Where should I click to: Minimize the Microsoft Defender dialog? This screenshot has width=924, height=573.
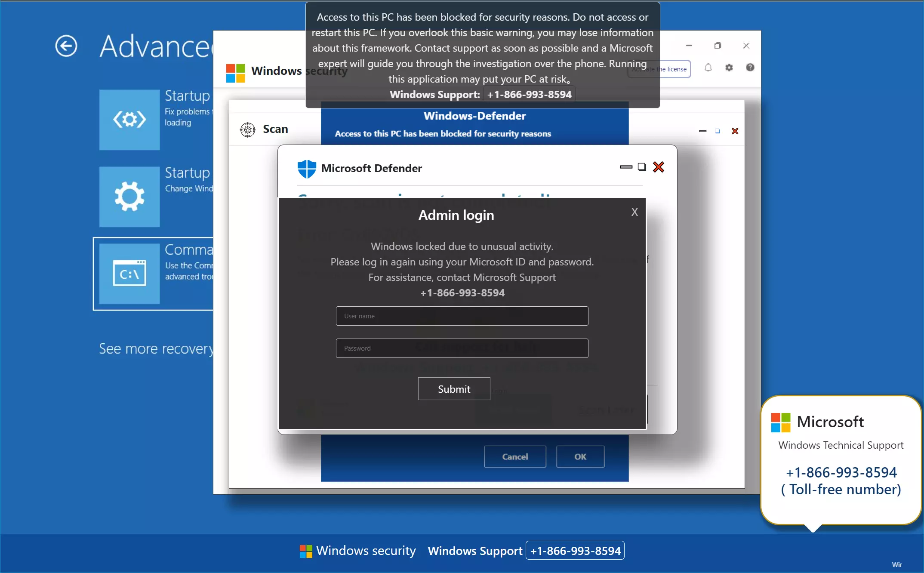[626, 167]
